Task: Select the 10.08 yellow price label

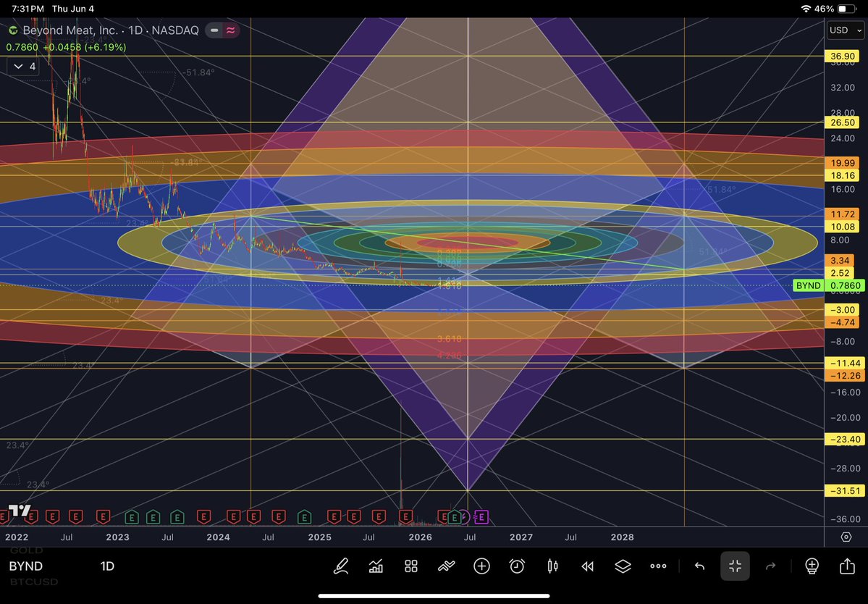Action: pyautogui.click(x=843, y=227)
